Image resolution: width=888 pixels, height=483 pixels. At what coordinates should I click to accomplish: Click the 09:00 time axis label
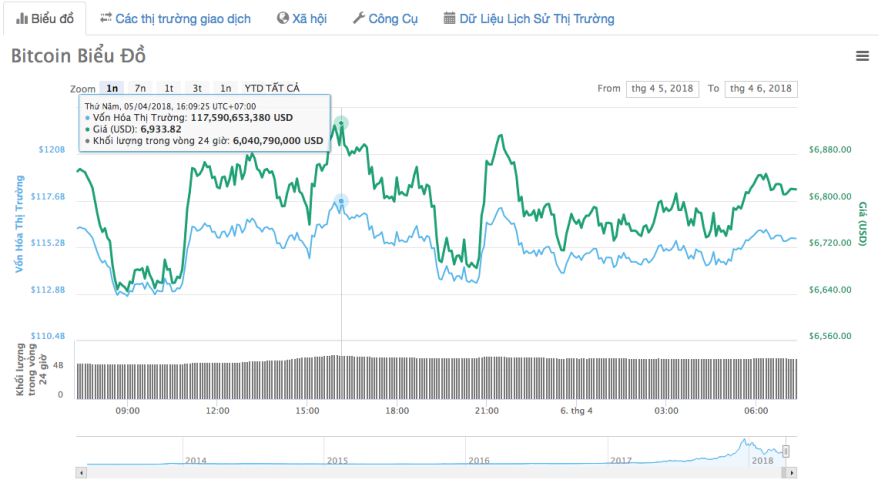(127, 411)
